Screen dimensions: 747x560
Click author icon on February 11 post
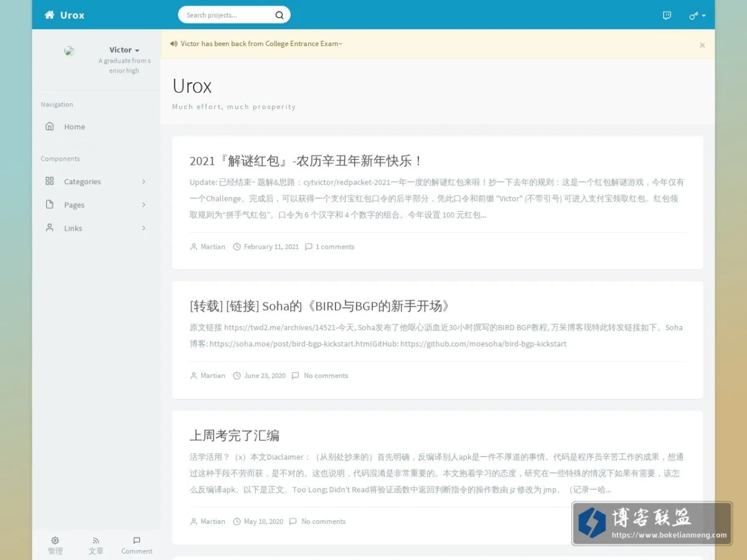(194, 247)
